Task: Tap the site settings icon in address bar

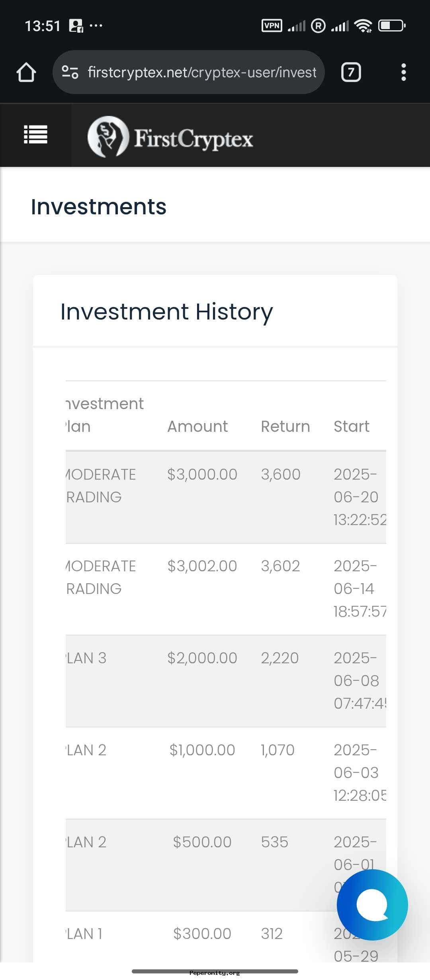Action: pos(70,72)
